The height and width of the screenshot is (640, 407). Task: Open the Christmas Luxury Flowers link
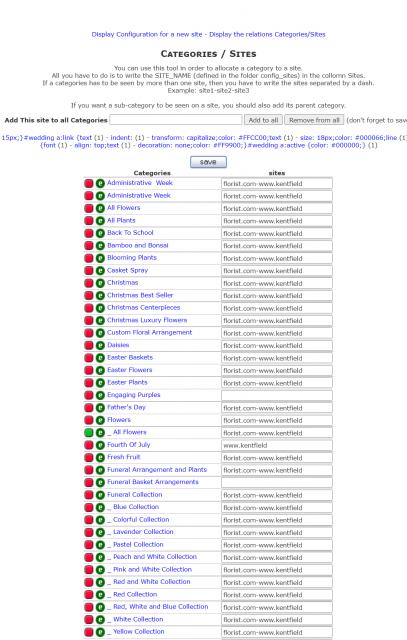point(147,320)
